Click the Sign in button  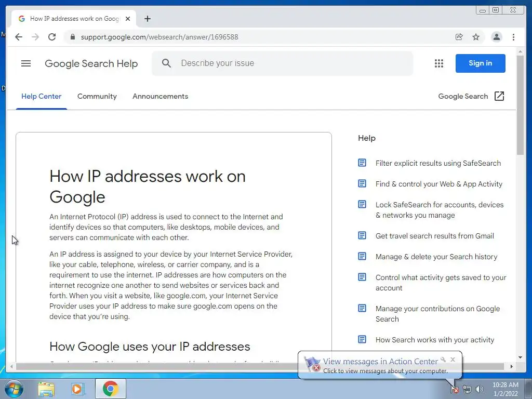pyautogui.click(x=480, y=63)
